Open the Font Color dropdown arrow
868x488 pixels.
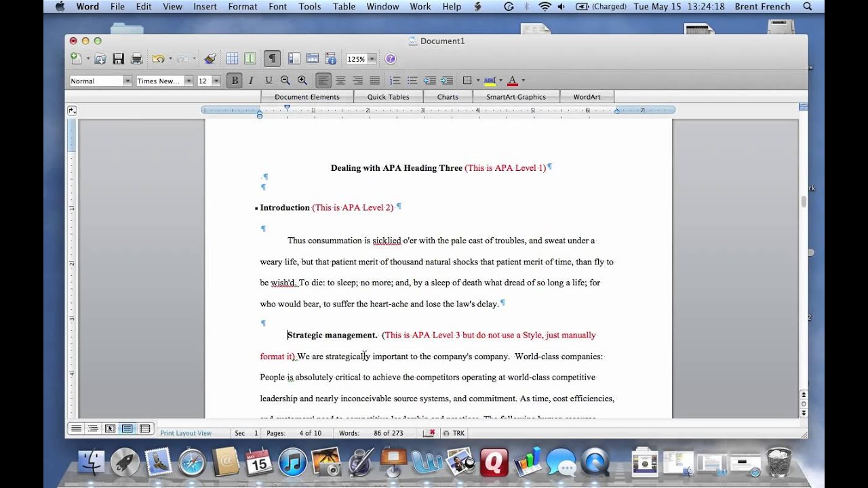[523, 81]
